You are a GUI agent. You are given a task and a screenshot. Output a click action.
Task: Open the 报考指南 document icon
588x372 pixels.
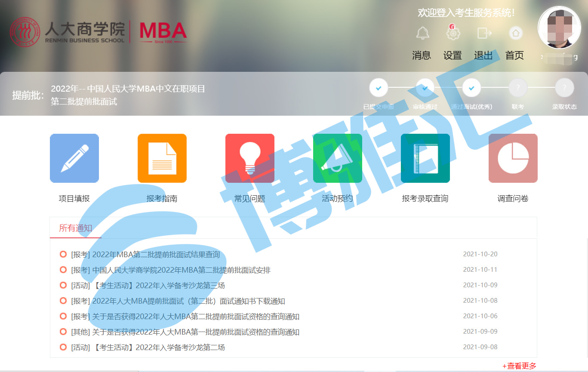[x=162, y=158]
